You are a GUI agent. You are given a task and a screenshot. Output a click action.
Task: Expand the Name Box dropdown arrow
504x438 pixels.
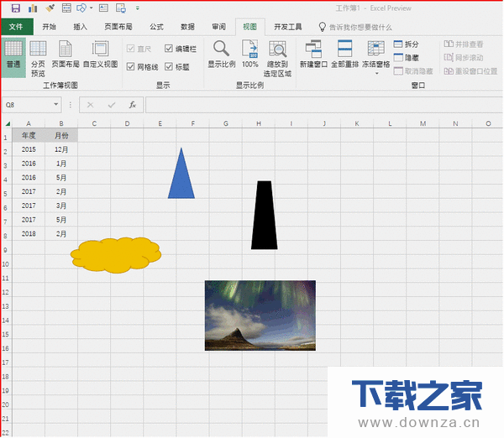pos(56,104)
